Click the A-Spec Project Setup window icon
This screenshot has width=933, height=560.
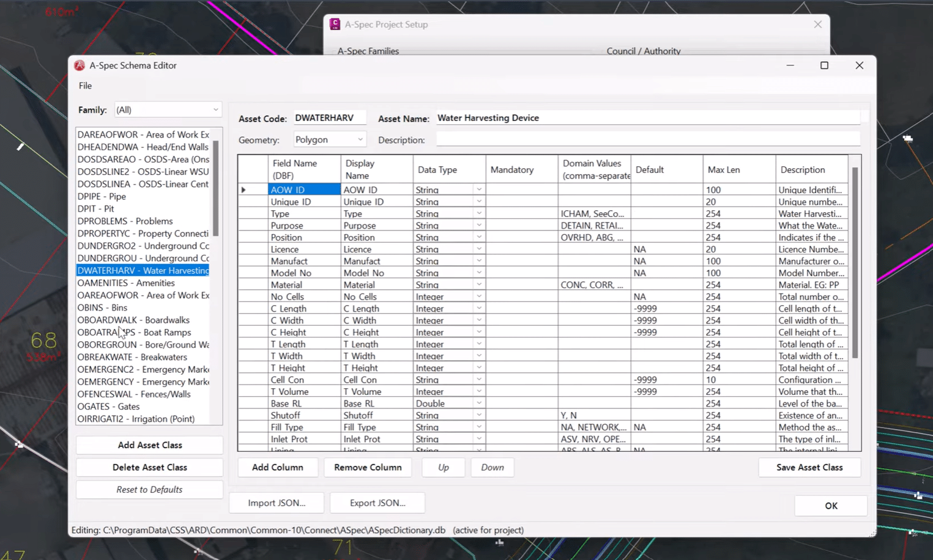click(335, 24)
